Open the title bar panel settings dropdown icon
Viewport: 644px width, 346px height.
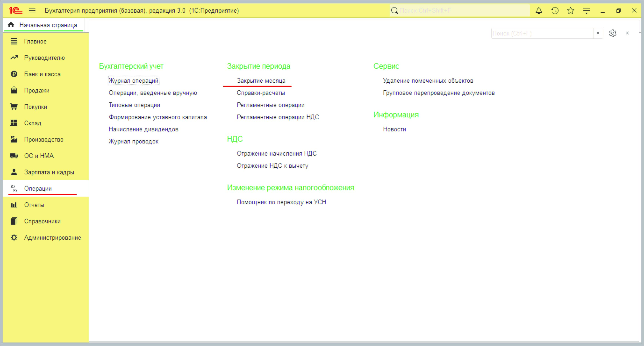click(586, 11)
